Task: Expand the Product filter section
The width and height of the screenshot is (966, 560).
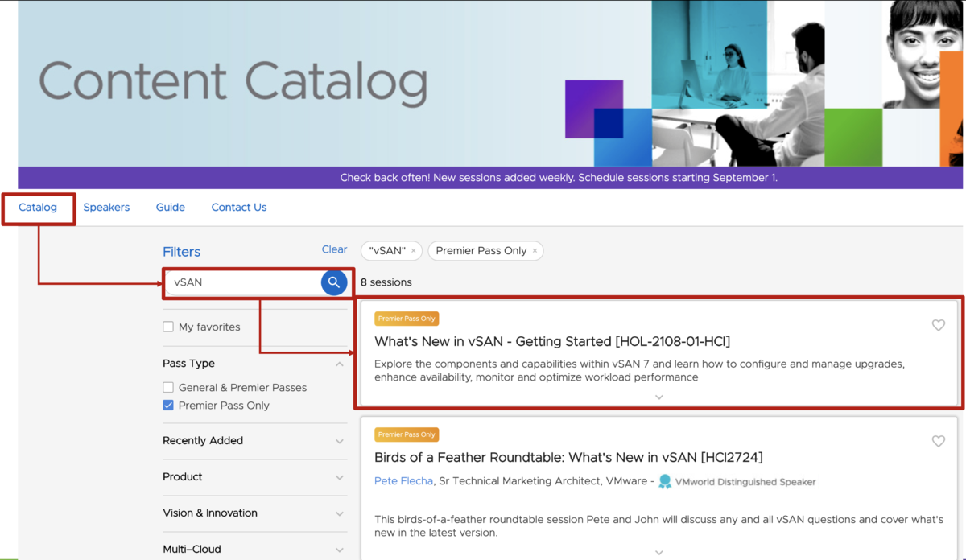Action: [x=340, y=477]
